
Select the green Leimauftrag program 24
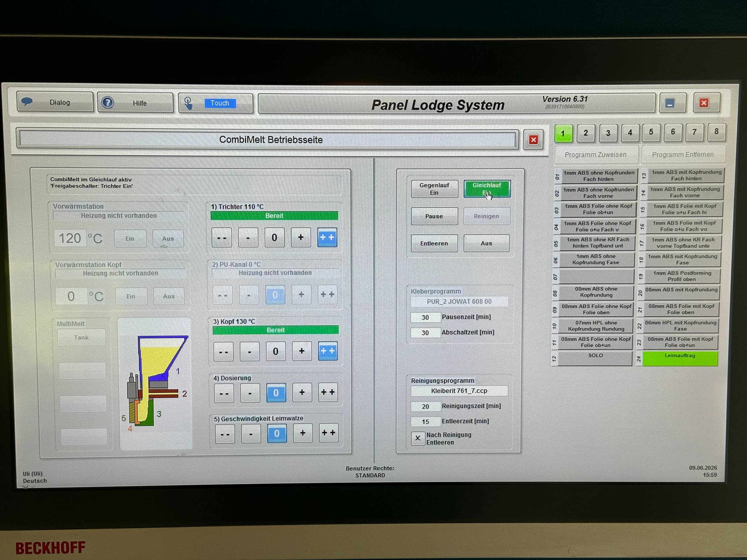[680, 358]
